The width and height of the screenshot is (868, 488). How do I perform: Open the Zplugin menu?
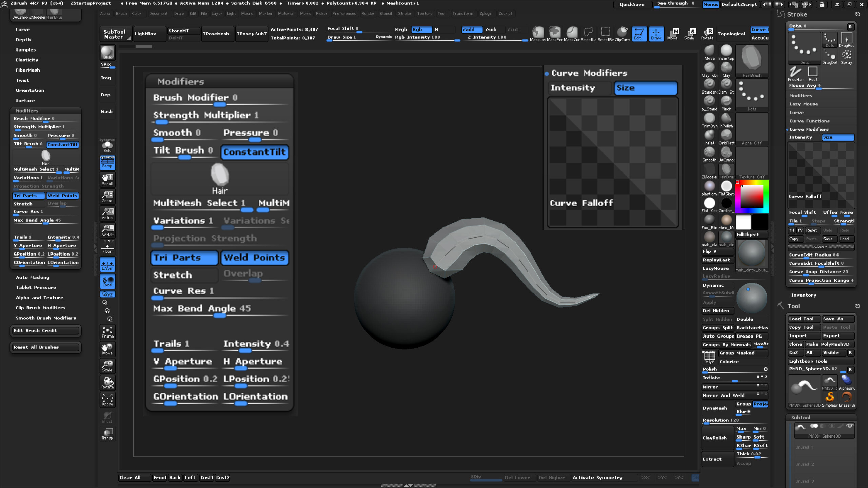[x=486, y=14]
